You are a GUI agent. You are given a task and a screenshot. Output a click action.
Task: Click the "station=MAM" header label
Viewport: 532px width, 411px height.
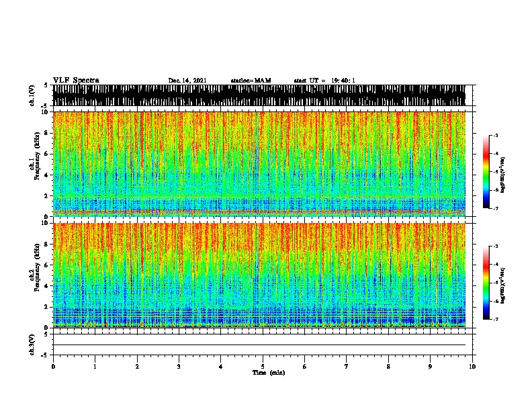click(251, 81)
